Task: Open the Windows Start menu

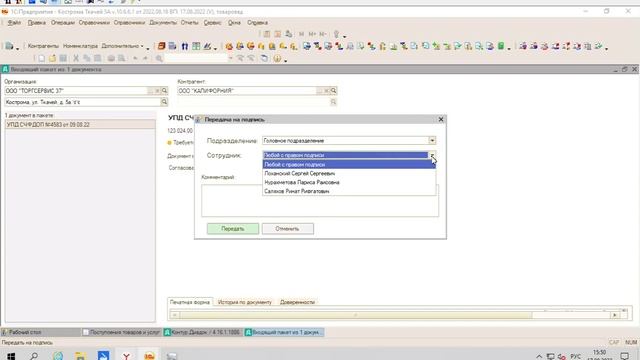Action: [x=11, y=356]
